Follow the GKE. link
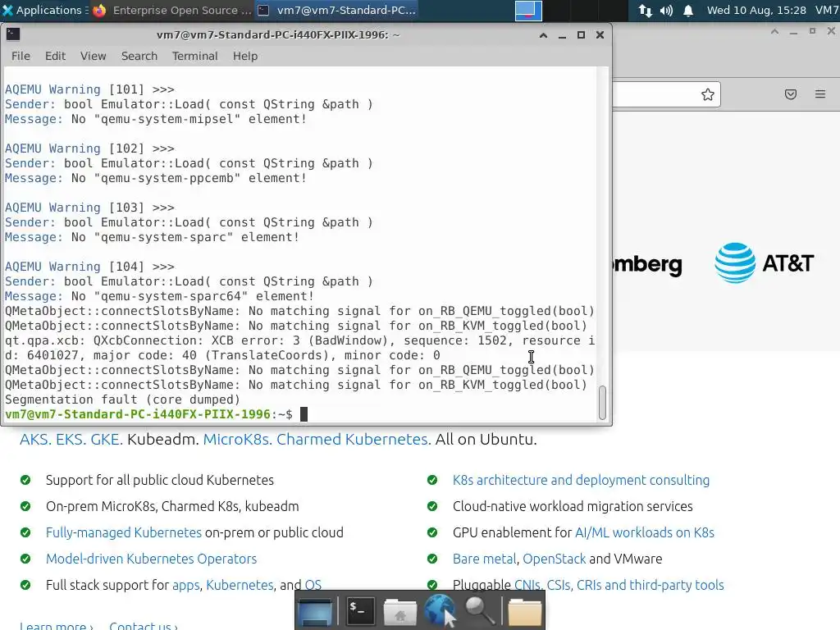 [x=107, y=440]
